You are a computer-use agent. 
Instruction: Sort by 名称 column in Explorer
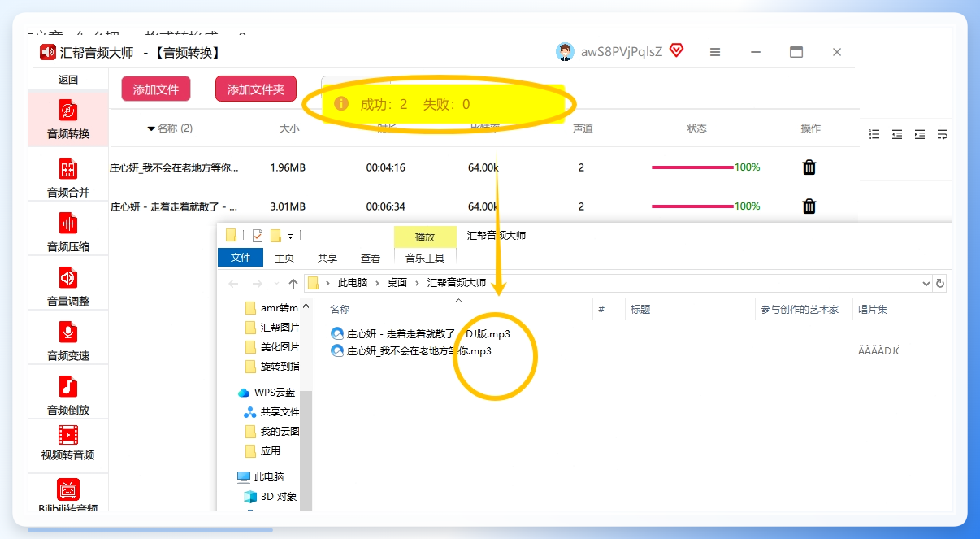click(x=340, y=310)
